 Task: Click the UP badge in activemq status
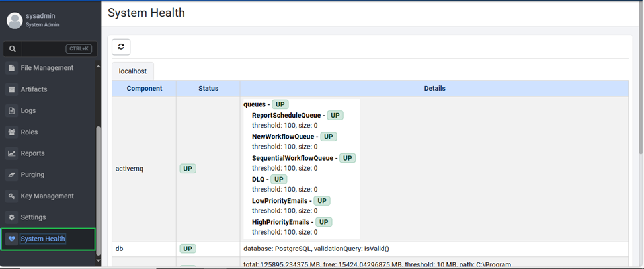point(188,169)
